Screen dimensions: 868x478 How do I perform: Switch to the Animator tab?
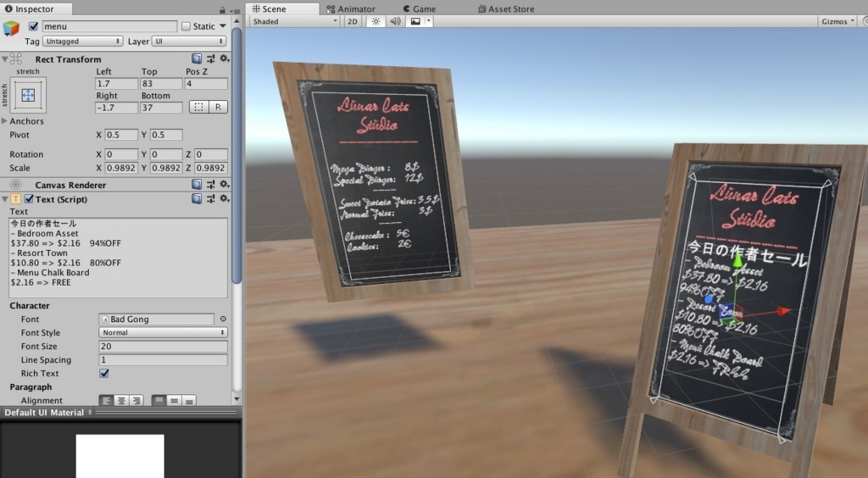click(350, 8)
